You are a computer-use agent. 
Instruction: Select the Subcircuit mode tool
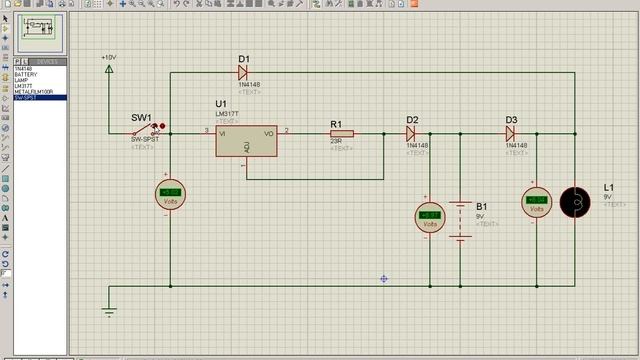pos(5,78)
